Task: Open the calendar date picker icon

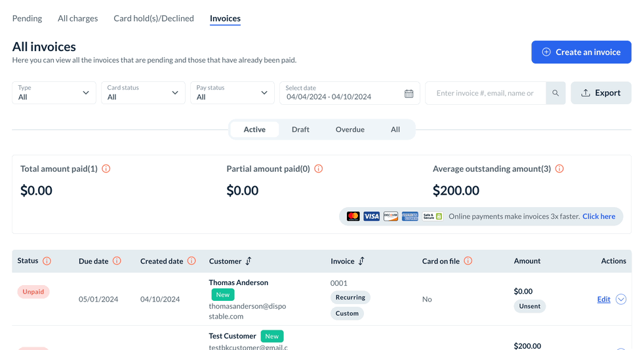Action: [409, 94]
